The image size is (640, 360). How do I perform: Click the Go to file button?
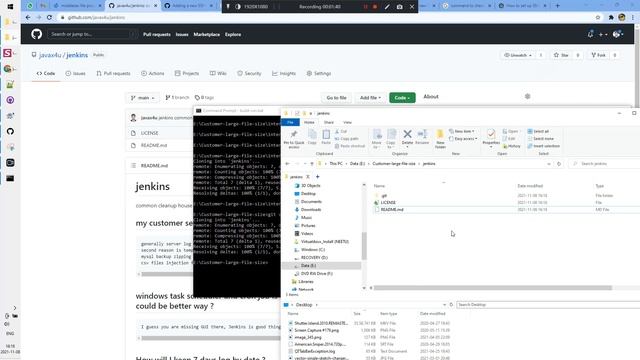pyautogui.click(x=336, y=98)
